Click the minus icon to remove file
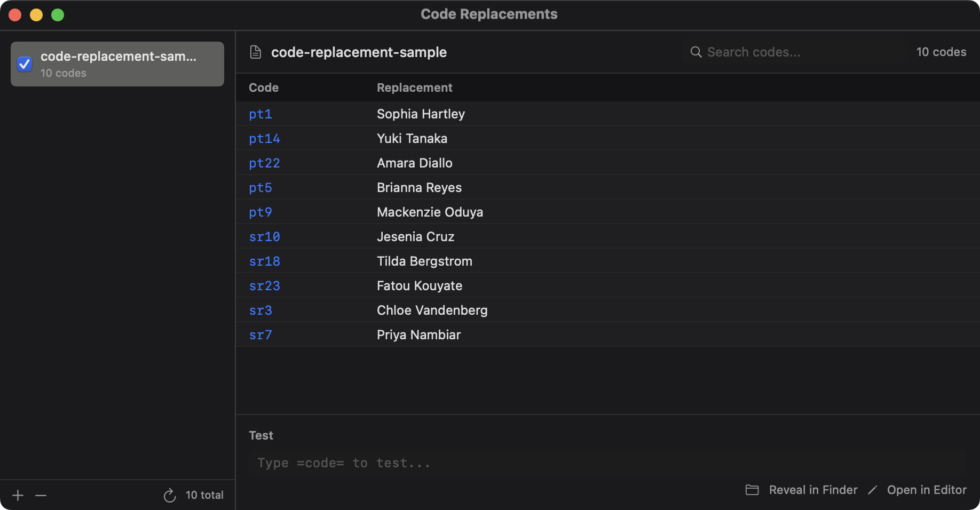 point(41,496)
